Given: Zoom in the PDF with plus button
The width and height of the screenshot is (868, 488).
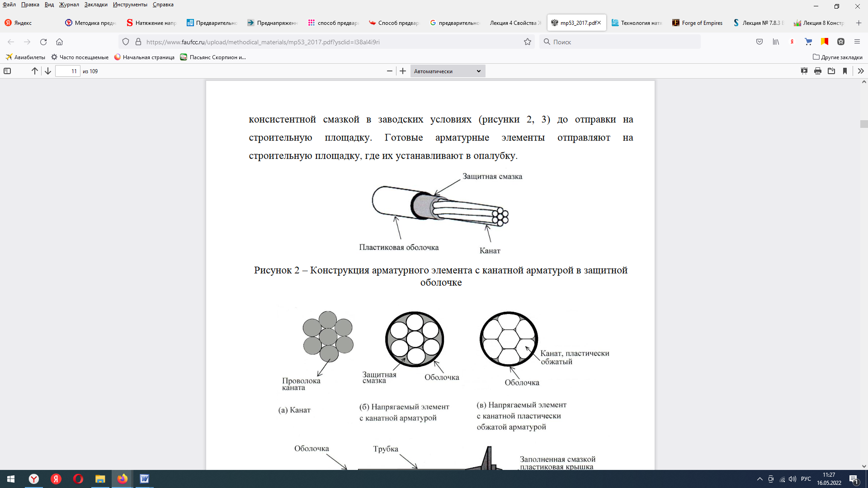Looking at the screenshot, I should pos(403,71).
